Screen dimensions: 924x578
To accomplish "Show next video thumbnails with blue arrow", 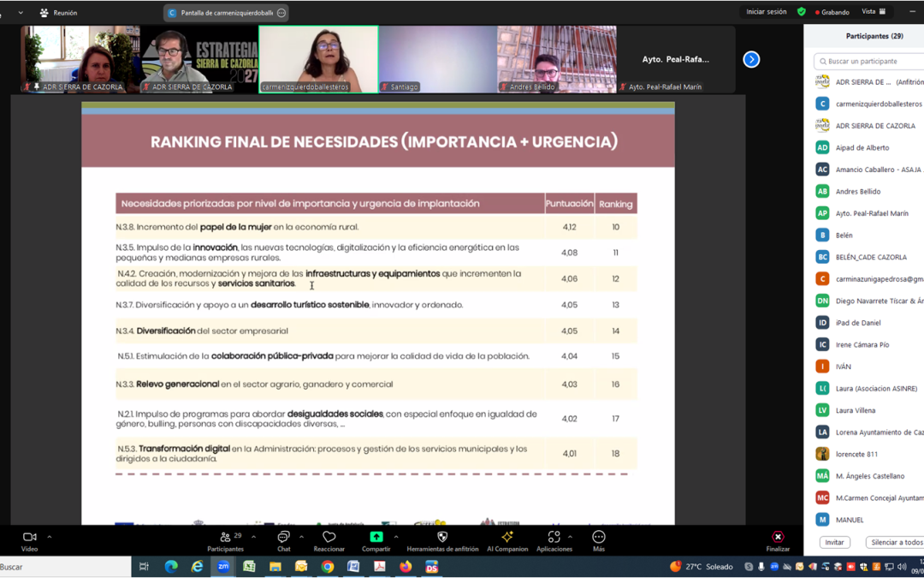I will [x=751, y=59].
